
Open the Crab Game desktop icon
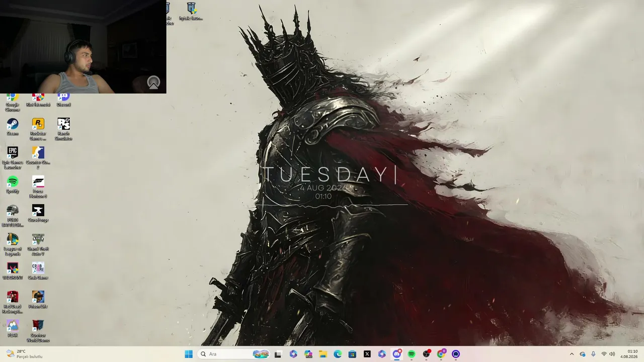point(38,271)
